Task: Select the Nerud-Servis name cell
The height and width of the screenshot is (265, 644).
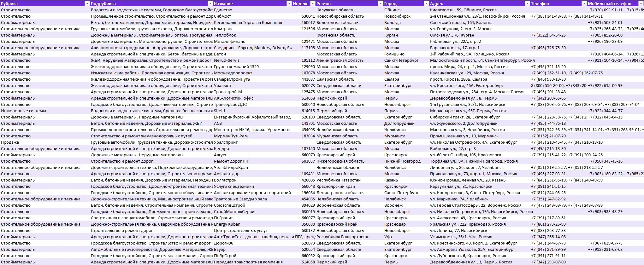Action: (x=252, y=60)
